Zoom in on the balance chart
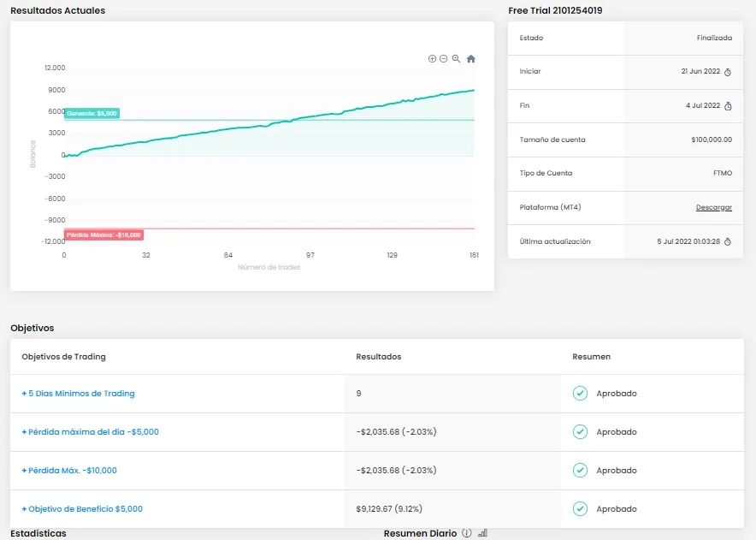Image resolution: width=756 pixels, height=540 pixels. pos(433,58)
